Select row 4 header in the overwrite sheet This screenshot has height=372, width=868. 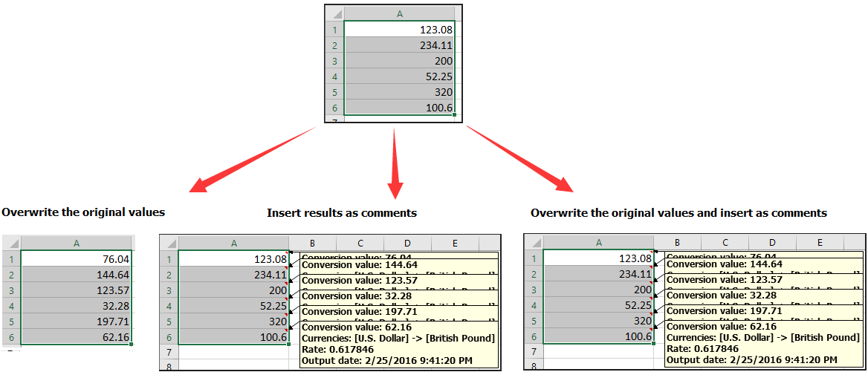12,305
